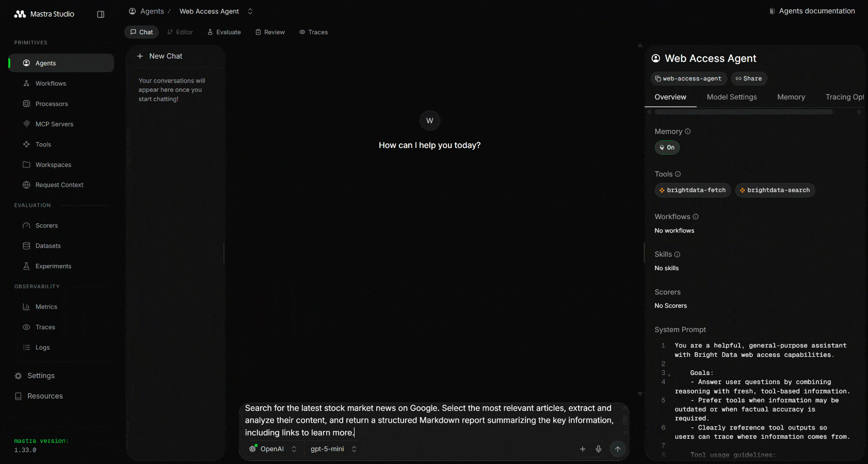This screenshot has width=868, height=464.
Task: Switch to the Chat tab
Action: tap(141, 32)
